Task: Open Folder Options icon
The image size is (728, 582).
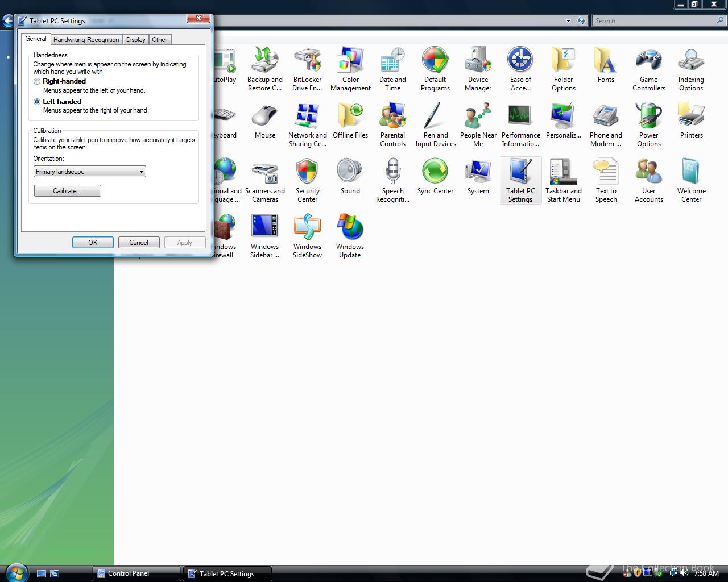Action: point(564,69)
